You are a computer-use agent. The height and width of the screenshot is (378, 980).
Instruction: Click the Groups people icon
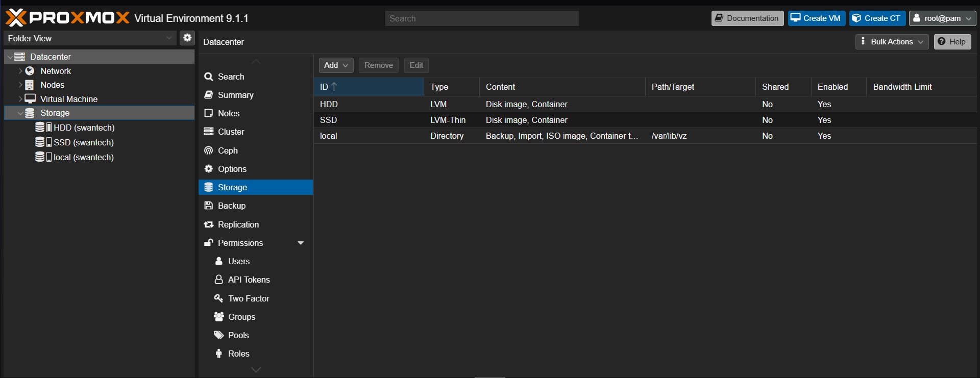219,317
